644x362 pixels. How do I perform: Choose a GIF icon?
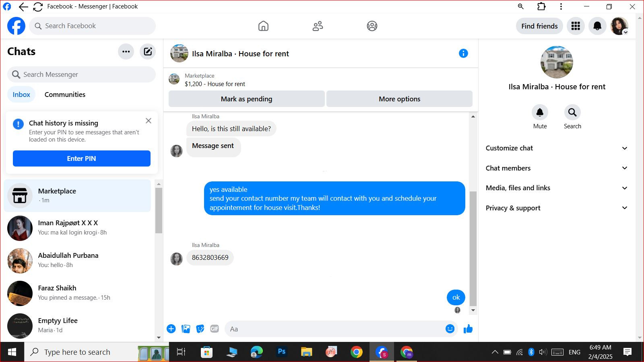[215, 329]
